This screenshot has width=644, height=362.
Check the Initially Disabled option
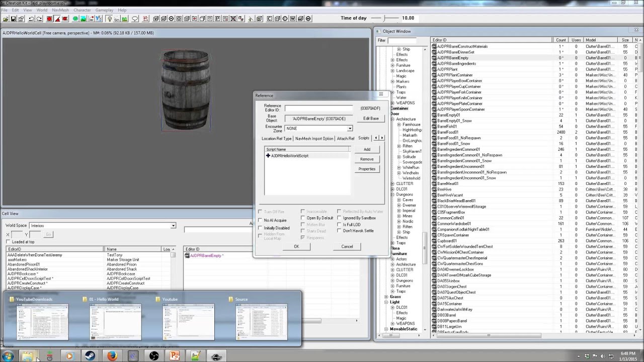pyautogui.click(x=260, y=228)
